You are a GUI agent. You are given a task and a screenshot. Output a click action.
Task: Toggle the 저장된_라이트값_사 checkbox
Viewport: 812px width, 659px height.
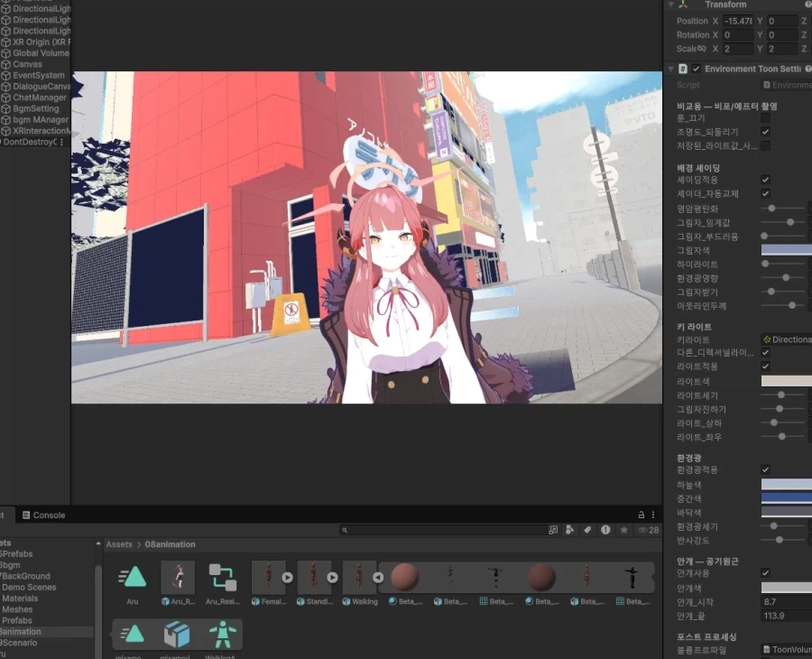[765, 146]
